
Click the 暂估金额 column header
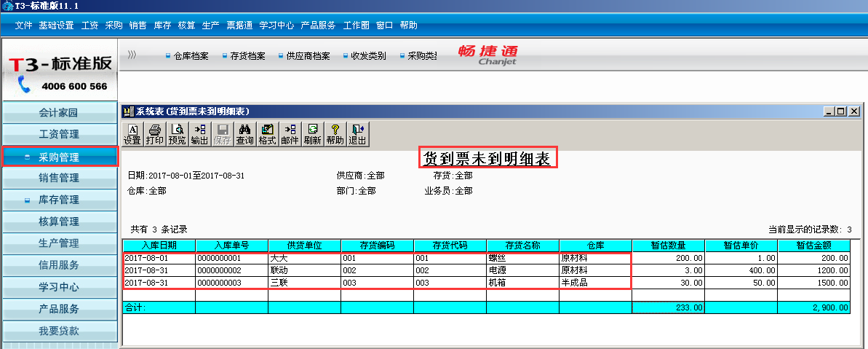click(813, 246)
